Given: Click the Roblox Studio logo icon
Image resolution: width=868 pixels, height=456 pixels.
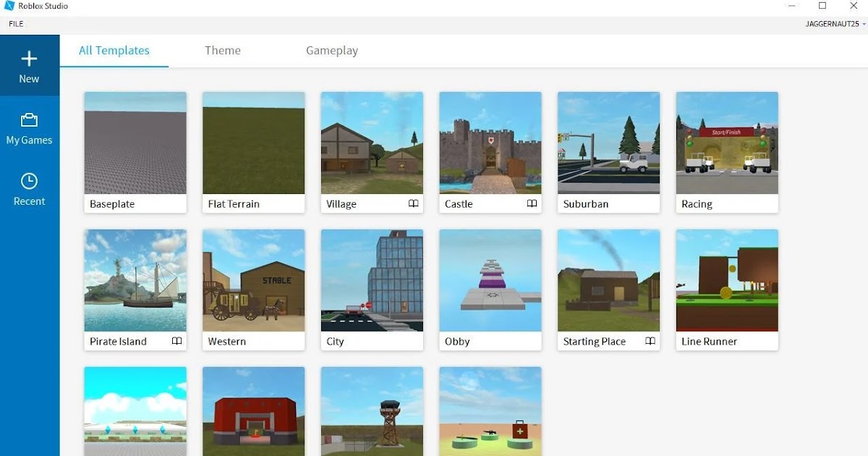Looking at the screenshot, I should click(x=9, y=7).
